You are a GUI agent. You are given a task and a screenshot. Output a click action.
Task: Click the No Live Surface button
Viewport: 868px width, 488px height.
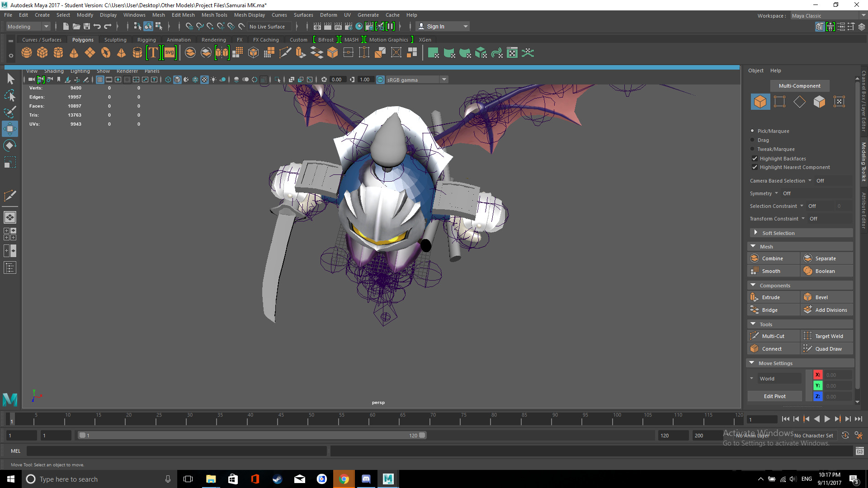(x=269, y=26)
